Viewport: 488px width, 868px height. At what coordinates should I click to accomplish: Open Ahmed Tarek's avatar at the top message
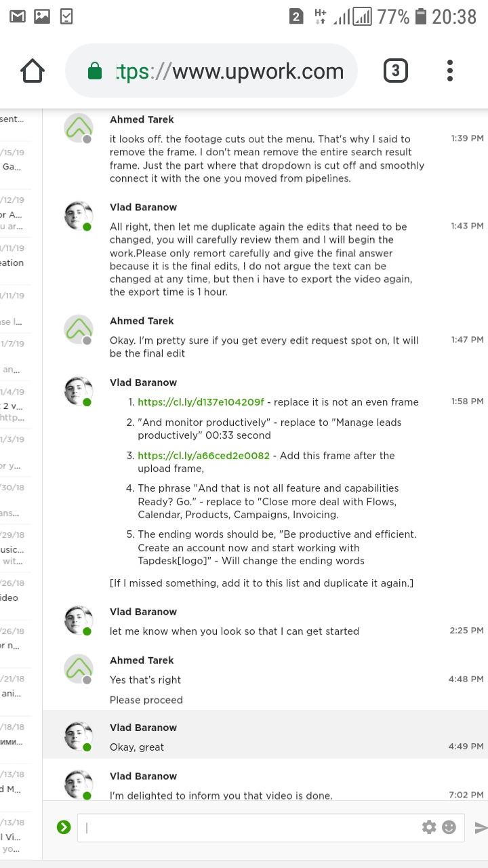(79, 127)
